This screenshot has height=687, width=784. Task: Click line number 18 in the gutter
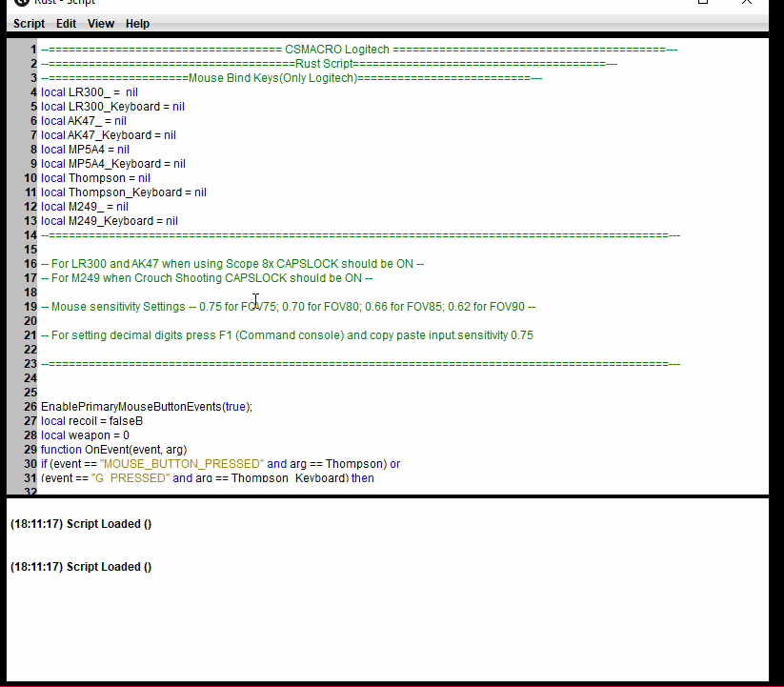point(30,293)
